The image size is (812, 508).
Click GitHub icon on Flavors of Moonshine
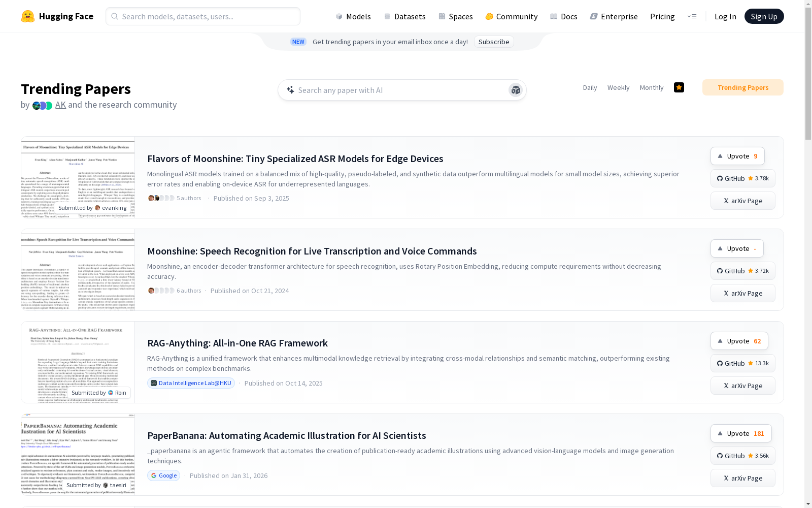(720, 178)
